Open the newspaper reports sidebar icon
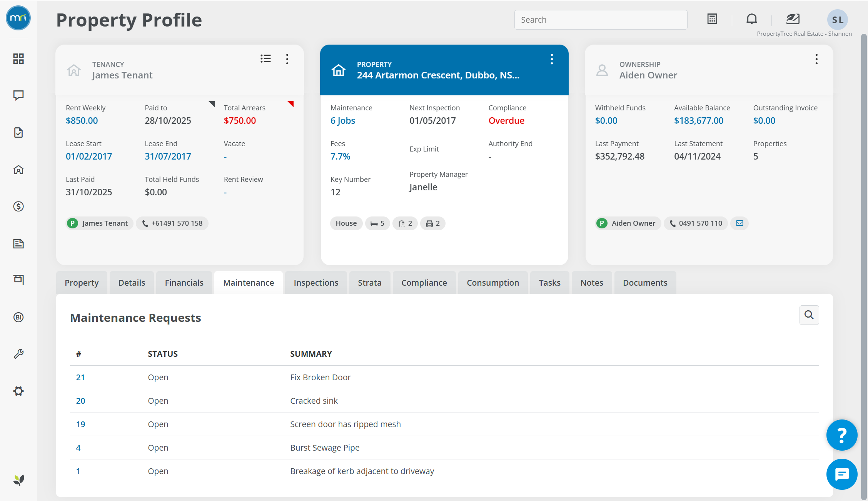Viewport: 868px width, 501px height. [x=18, y=243]
